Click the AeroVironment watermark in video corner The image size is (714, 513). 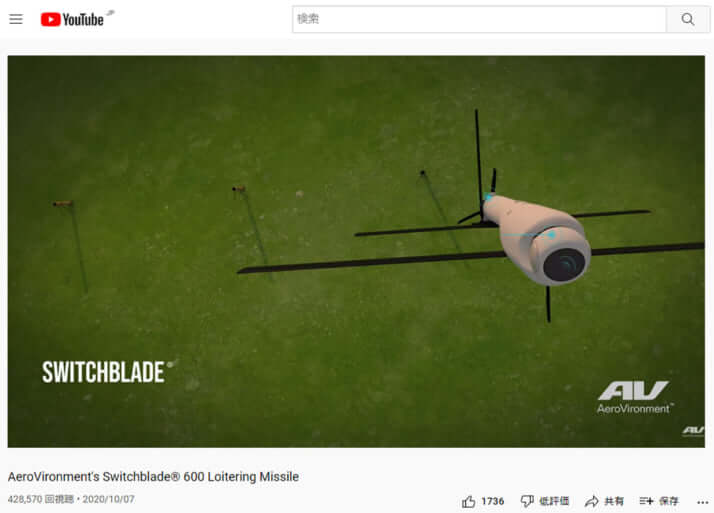pos(693,431)
